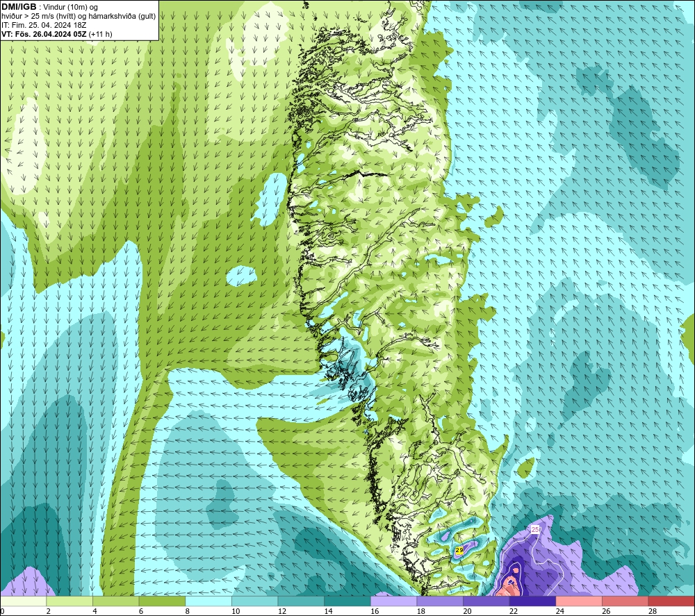The height and width of the screenshot is (616, 695).
Task: Click the legend scale label '14'
Action: [x=329, y=611]
